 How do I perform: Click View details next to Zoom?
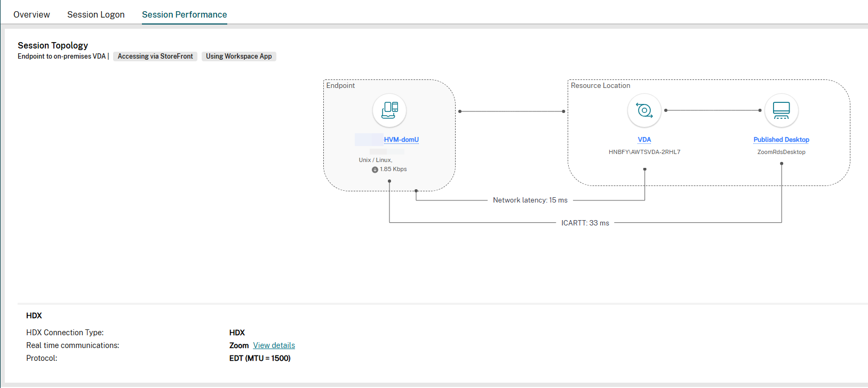[274, 345]
